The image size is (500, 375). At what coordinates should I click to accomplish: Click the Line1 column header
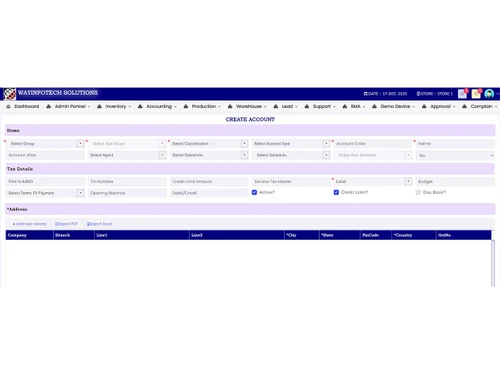[142, 235]
